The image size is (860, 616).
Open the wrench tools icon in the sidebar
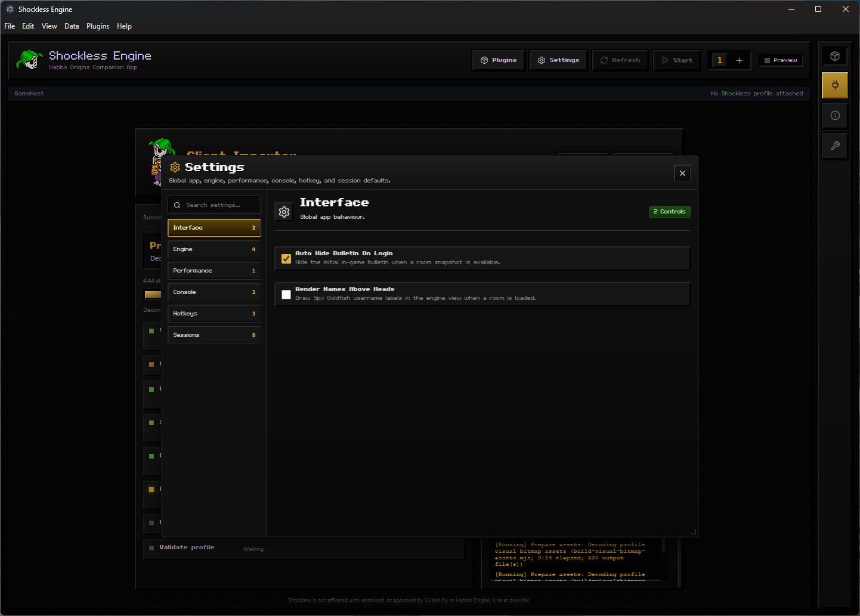835,146
